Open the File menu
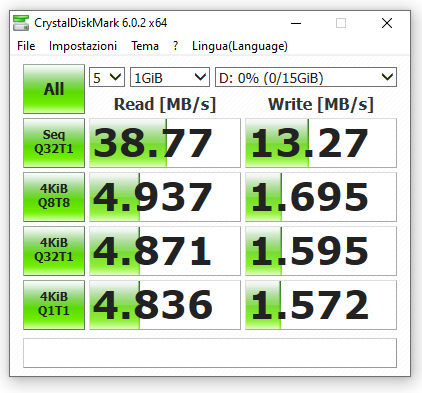Screen dimensions: 422x393 pos(26,46)
